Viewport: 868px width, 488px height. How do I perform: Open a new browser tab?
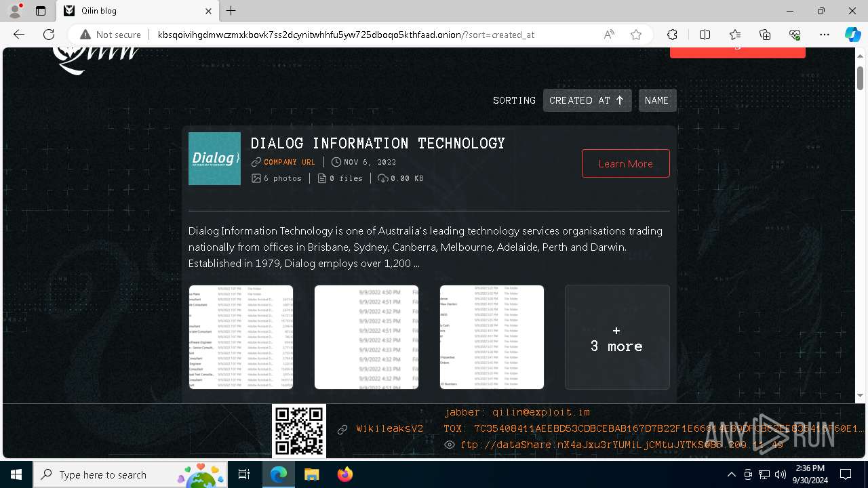coord(231,11)
